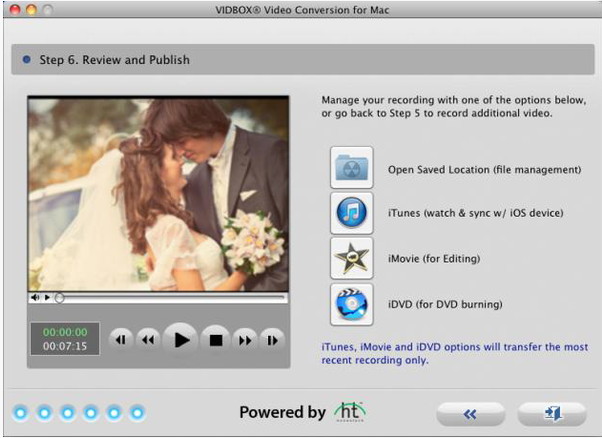602x438 pixels.
Task: Play the recorded video
Action: coord(180,340)
